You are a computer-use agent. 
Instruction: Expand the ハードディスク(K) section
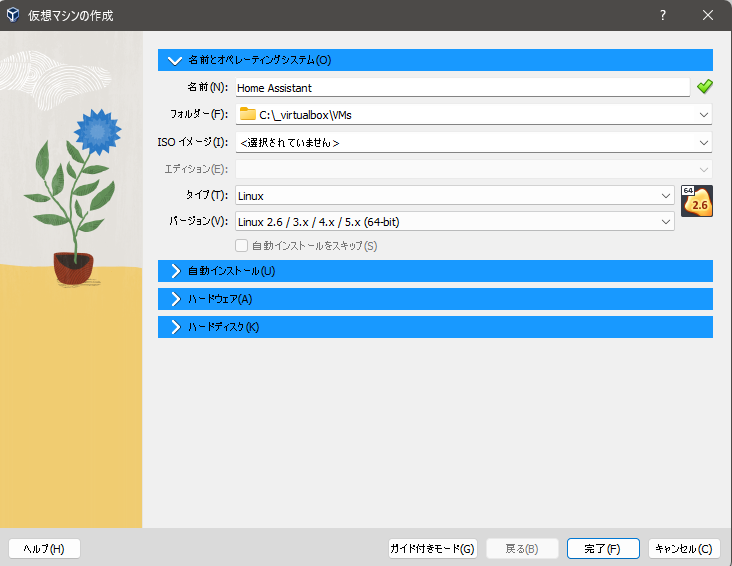pyautogui.click(x=435, y=327)
